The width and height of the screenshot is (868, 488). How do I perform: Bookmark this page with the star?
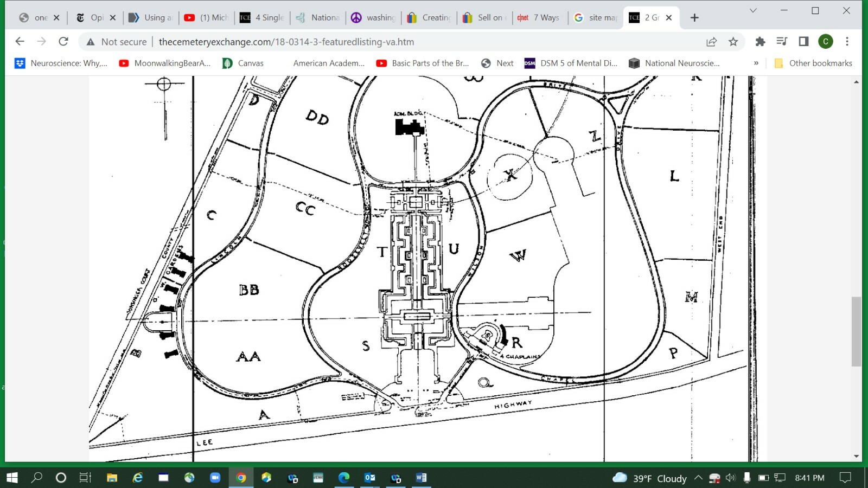(733, 42)
